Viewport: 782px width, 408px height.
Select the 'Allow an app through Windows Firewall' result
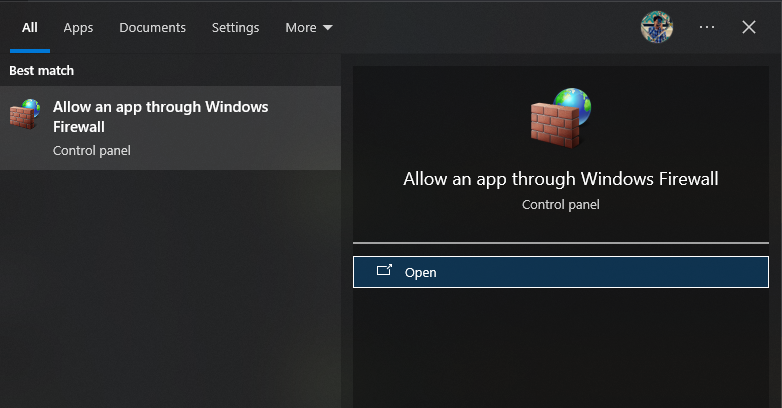click(x=171, y=128)
